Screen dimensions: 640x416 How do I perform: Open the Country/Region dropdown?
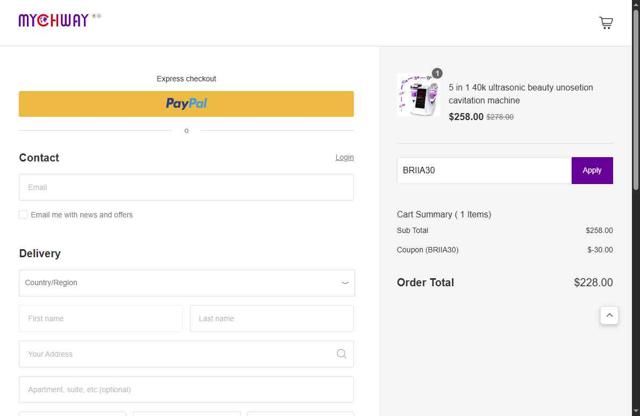point(187,283)
